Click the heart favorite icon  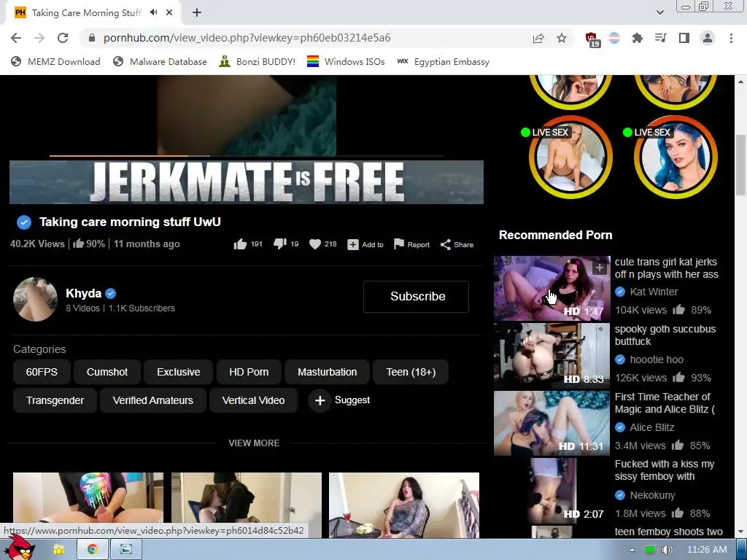(315, 244)
